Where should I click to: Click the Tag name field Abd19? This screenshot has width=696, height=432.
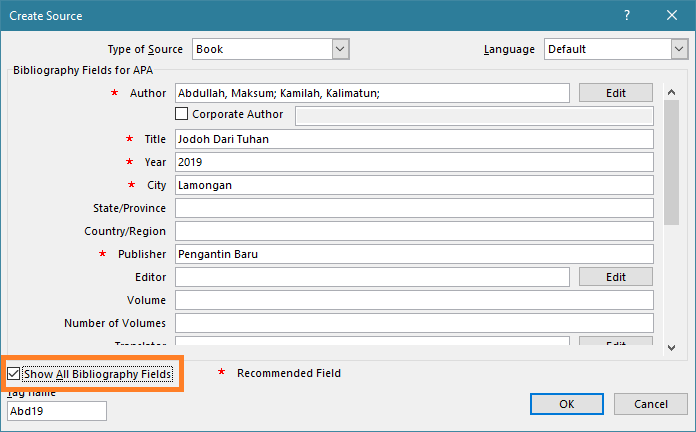click(x=57, y=411)
